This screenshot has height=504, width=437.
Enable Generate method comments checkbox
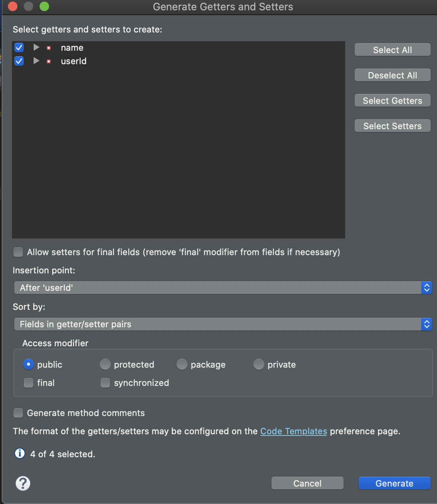[18, 413]
